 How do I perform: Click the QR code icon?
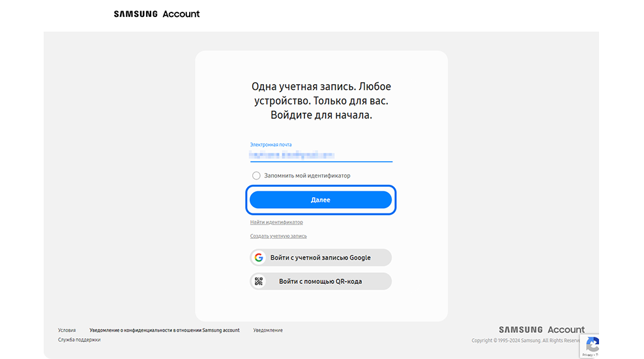(259, 281)
